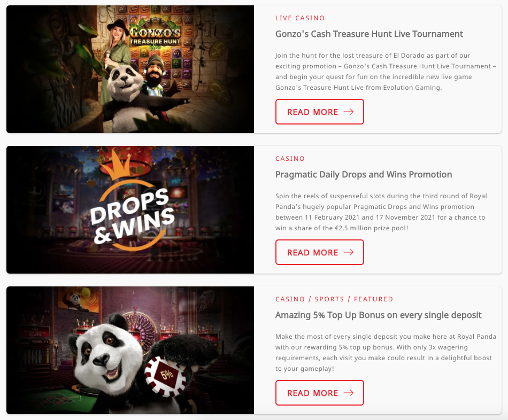The width and height of the screenshot is (508, 420).
Task: Click the arrow icon in Gonzo's Read More button
Action: coord(349,112)
